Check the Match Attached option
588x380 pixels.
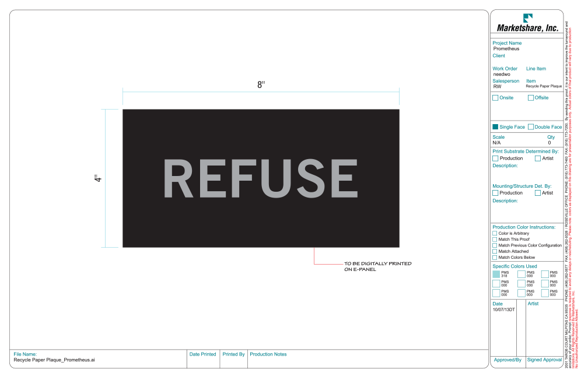[x=495, y=251]
